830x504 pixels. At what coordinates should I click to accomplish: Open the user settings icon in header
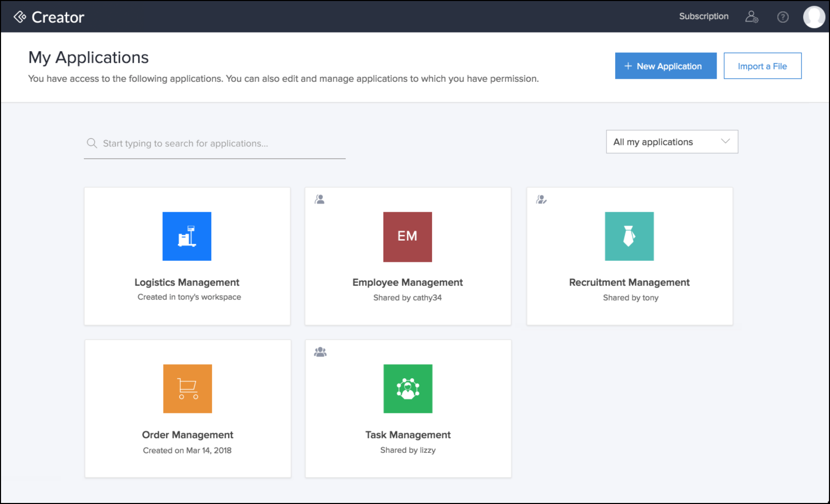coord(751,17)
